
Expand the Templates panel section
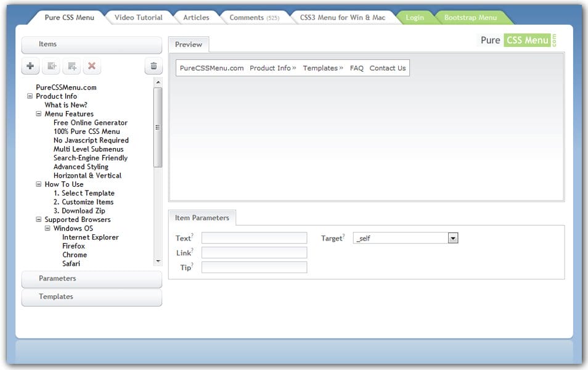coord(91,297)
